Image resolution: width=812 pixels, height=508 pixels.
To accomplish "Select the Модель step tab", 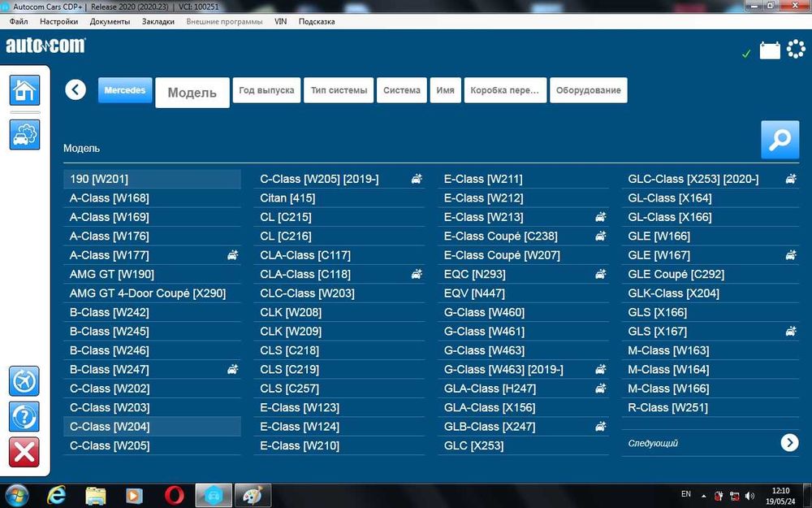I will point(192,93).
